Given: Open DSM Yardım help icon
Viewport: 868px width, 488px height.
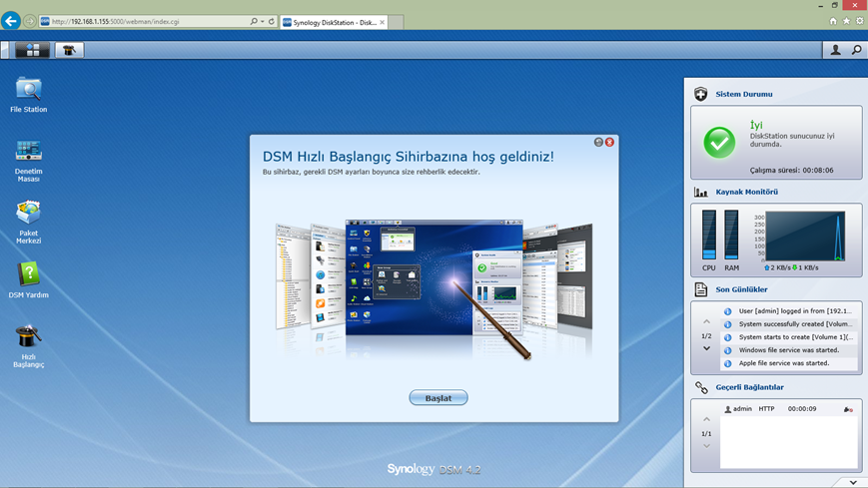Looking at the screenshot, I should tap(28, 280).
